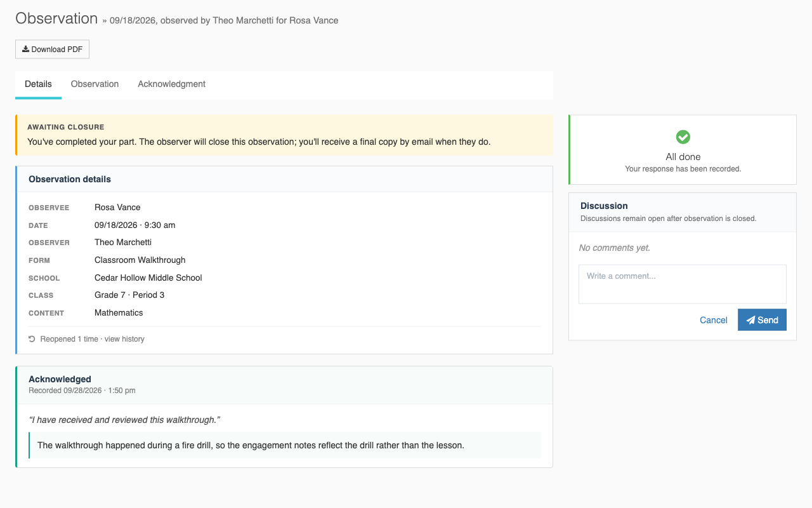Click the Discussion panel title
812x508 pixels.
point(604,206)
